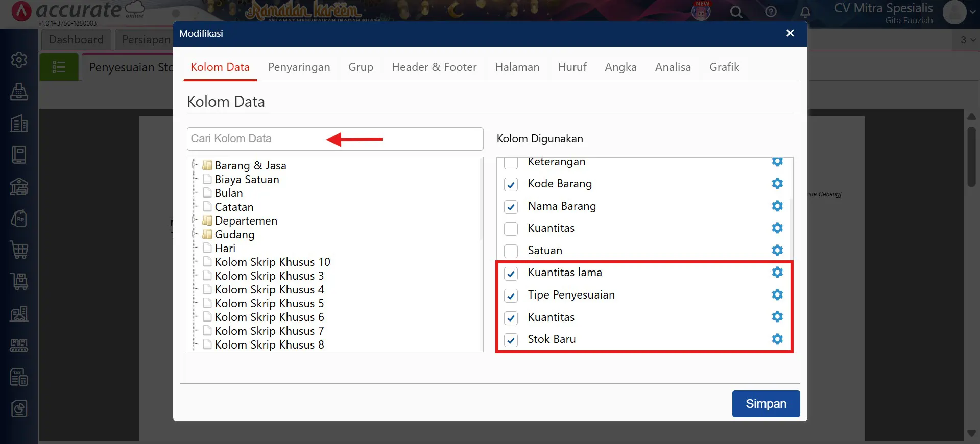
Task: Open the Header & Footer tab
Action: click(x=434, y=67)
